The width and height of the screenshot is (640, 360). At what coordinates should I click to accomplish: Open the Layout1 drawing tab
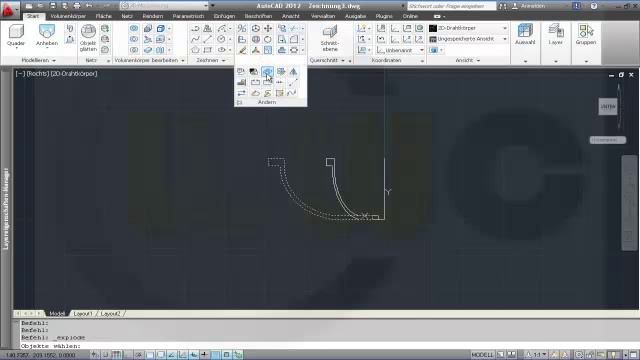coord(83,313)
